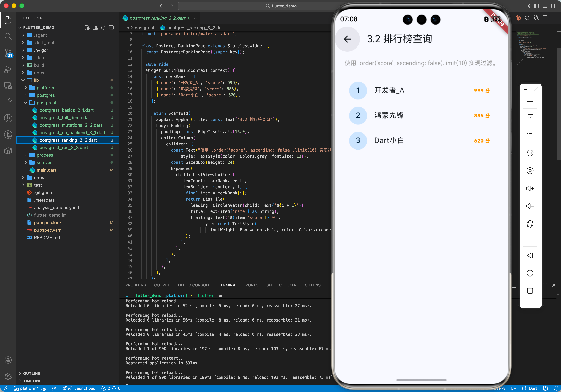Open the Extensions view icon
Viewport: 561px width, 392px height.
8,102
